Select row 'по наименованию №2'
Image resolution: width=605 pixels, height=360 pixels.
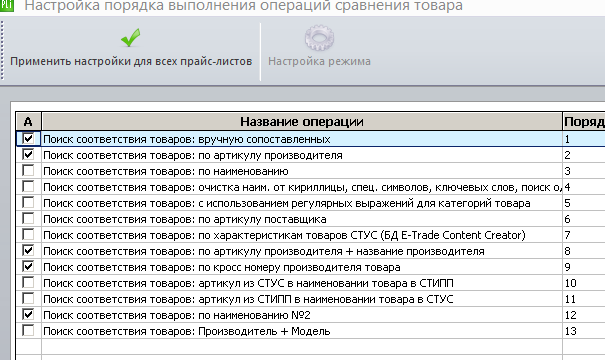302,315
